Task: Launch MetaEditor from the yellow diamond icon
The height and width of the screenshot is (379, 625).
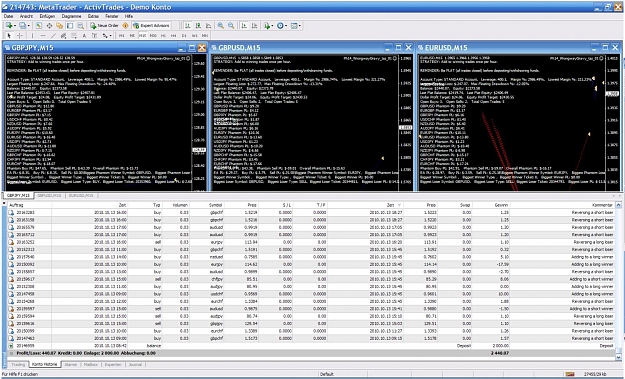Action: point(125,26)
